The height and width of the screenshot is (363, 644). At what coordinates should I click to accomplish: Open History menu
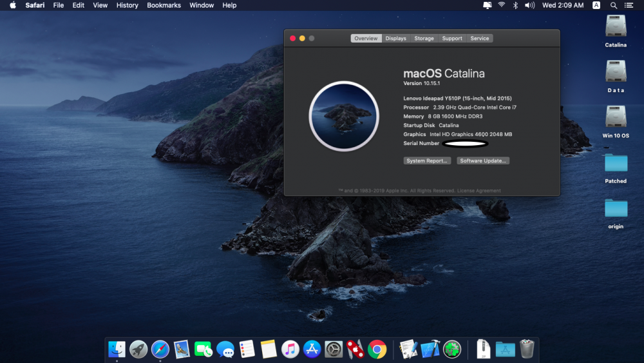pos(128,5)
